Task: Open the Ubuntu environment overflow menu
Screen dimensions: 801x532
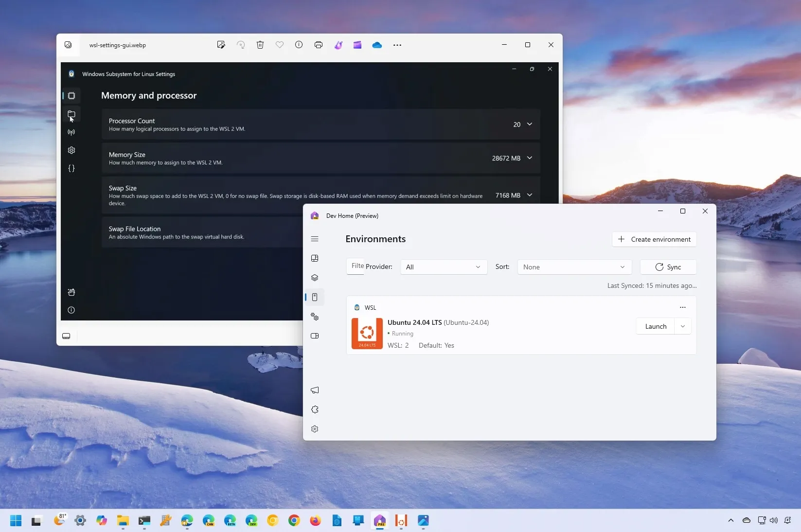Action: click(683, 307)
